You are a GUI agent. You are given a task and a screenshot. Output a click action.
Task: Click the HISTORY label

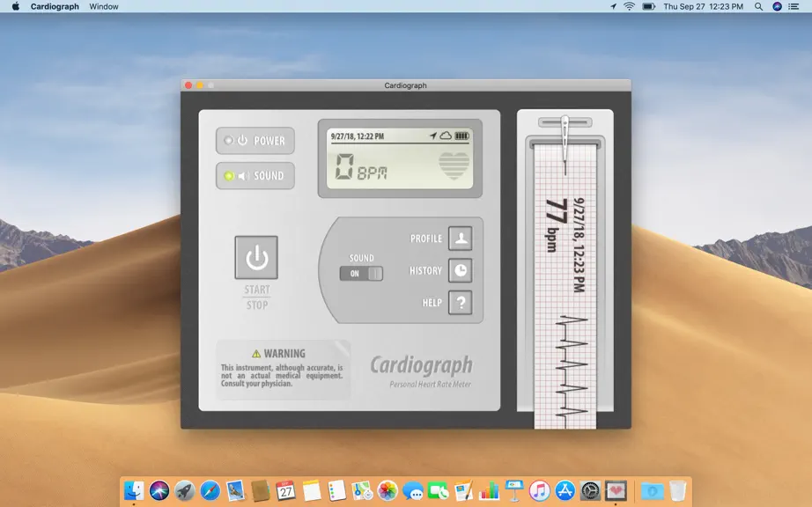tap(425, 270)
